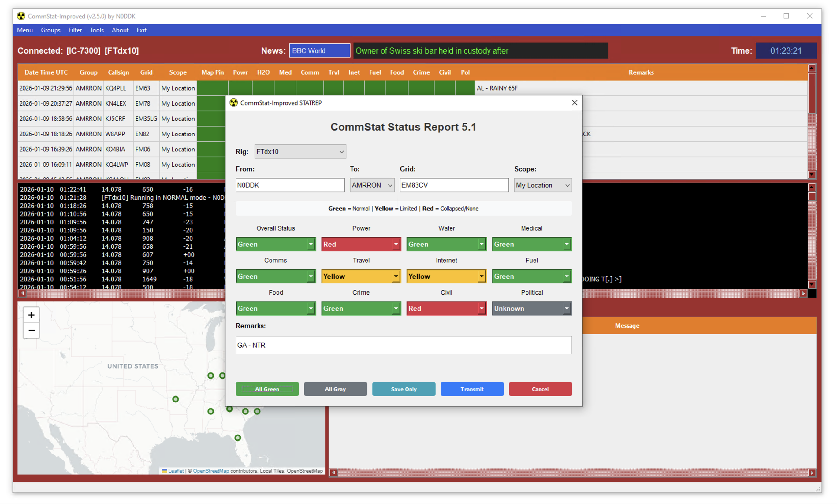Click the Remarks text field

(404, 345)
